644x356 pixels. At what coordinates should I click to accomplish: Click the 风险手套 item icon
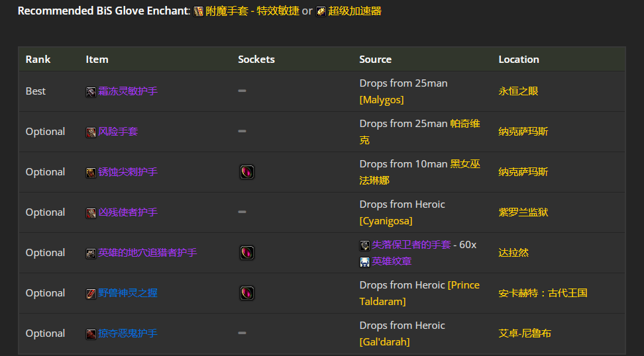pyautogui.click(x=91, y=132)
